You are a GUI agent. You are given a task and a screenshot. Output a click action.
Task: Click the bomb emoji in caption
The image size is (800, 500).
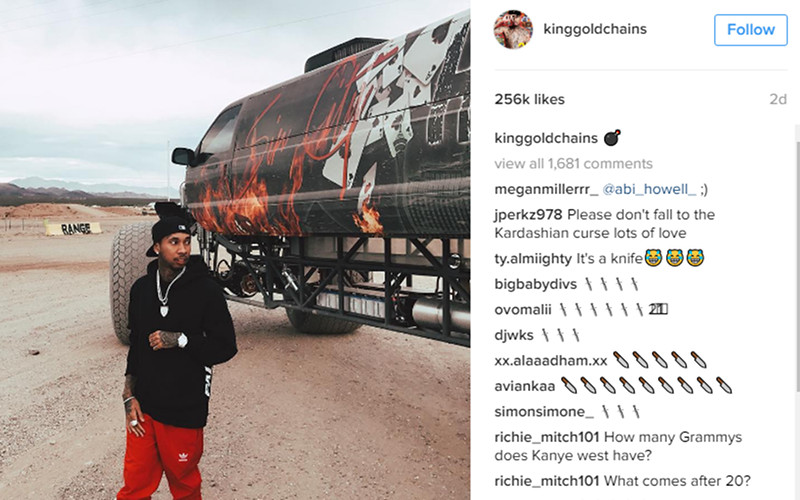(612, 138)
